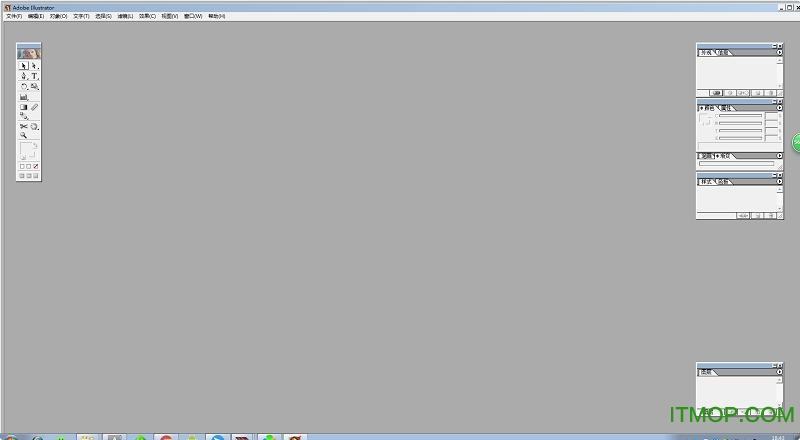Click the trash icon in the 样式 panel
This screenshot has height=440, width=800.
pyautogui.click(x=770, y=215)
